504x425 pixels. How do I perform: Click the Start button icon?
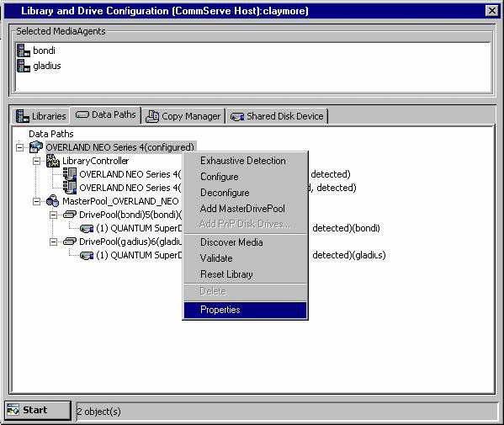13,410
